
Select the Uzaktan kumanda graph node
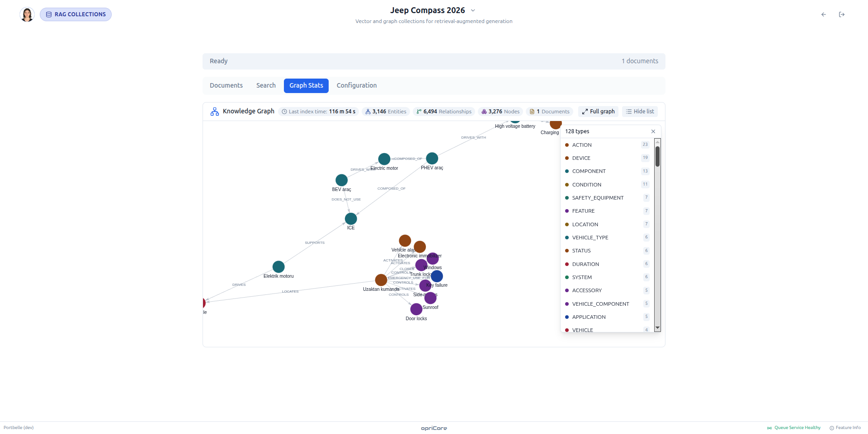[381, 280]
